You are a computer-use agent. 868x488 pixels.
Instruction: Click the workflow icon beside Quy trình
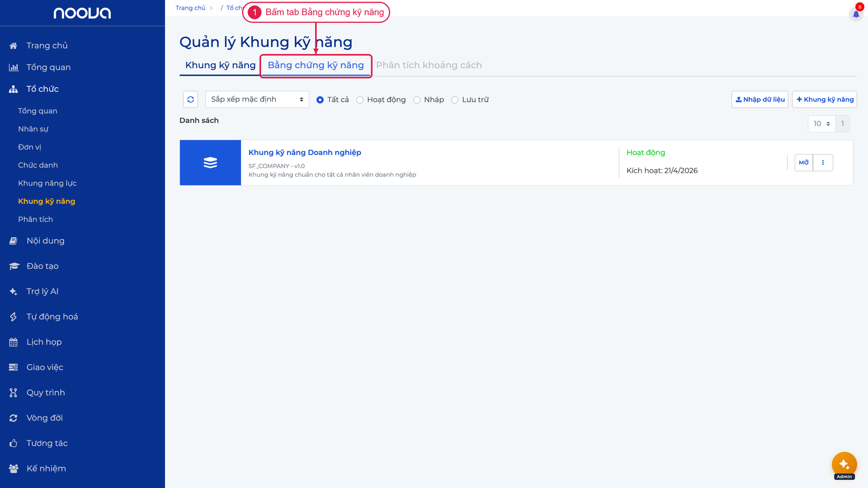14,393
